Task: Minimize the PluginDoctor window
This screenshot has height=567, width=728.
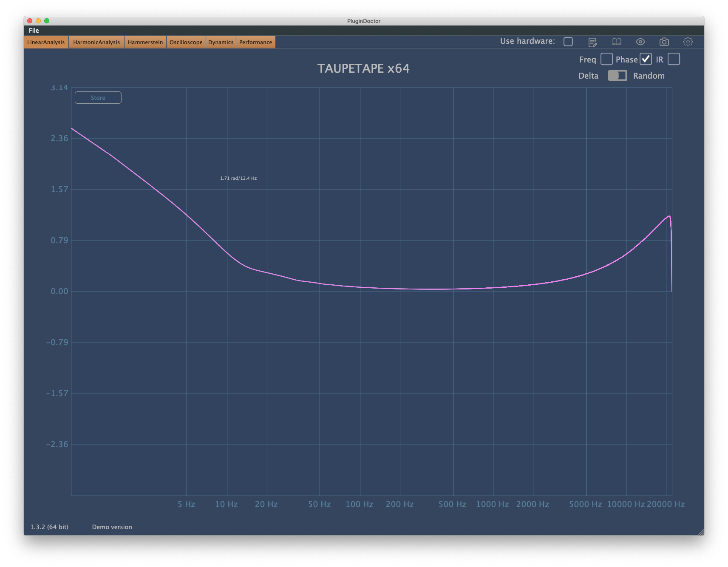Action: coord(38,21)
